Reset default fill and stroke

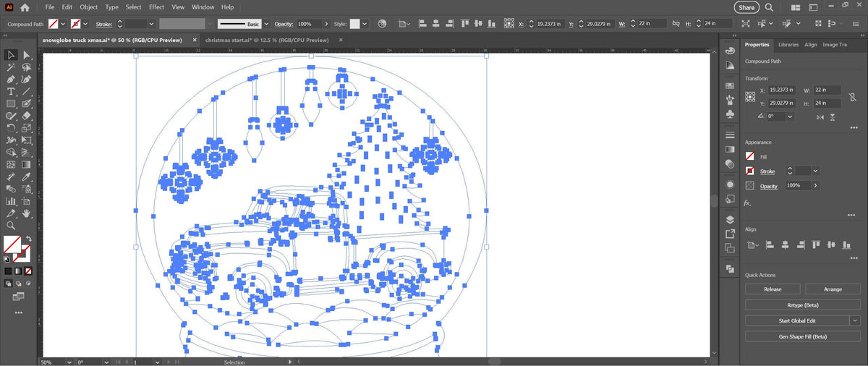(7, 258)
